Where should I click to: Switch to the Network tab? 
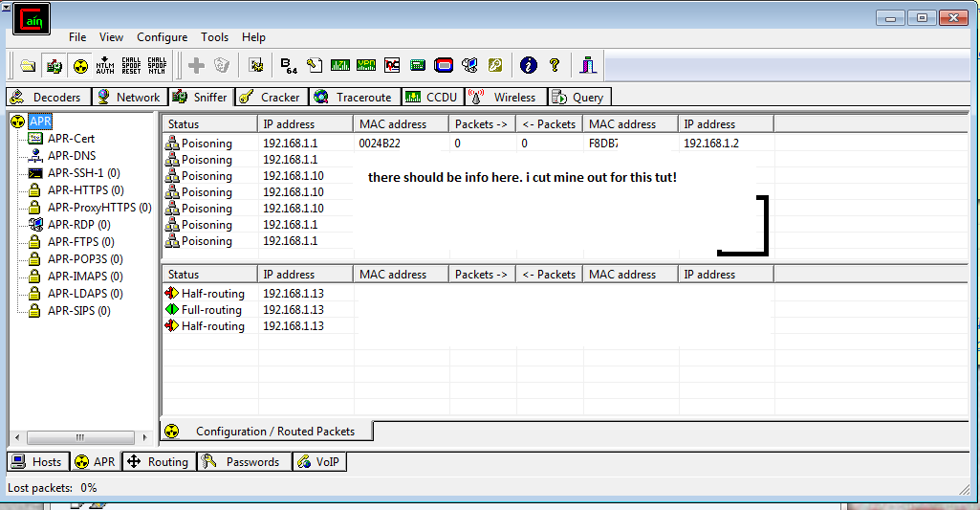pyautogui.click(x=129, y=97)
